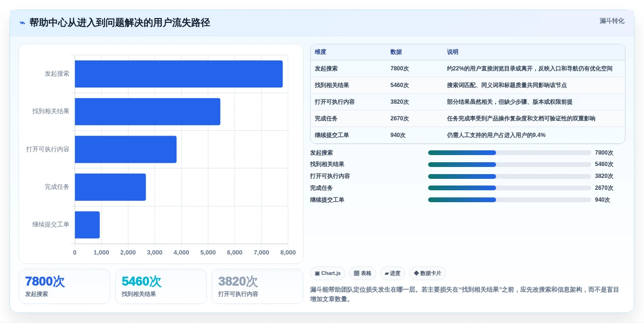Viewport: 644px width, 323px height.
Task: Click the 继续提交工单 bar in the chart
Action: click(x=87, y=225)
